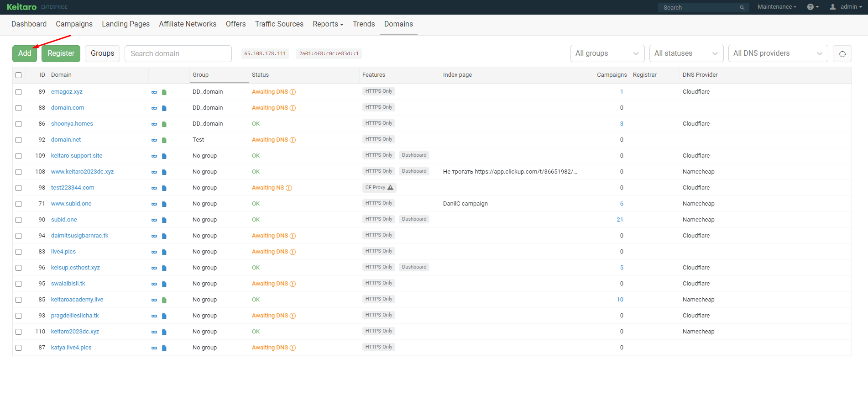
Task: Click the note icon for www.subid.one
Action: click(x=164, y=204)
